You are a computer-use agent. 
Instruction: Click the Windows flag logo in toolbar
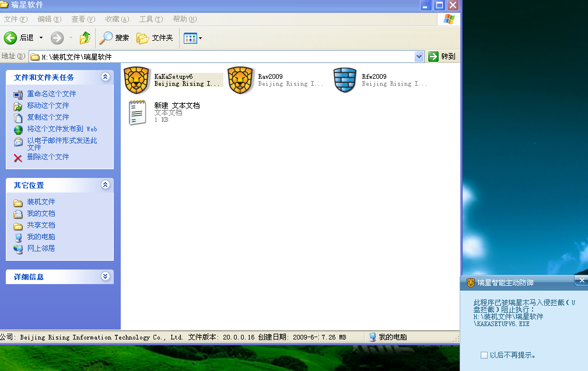(x=449, y=19)
